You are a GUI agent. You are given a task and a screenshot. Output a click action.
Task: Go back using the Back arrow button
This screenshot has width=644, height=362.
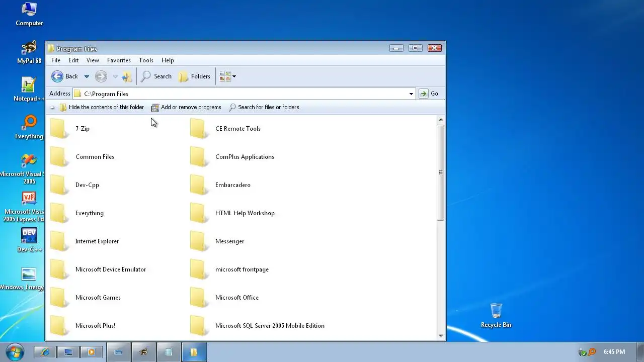point(64,76)
